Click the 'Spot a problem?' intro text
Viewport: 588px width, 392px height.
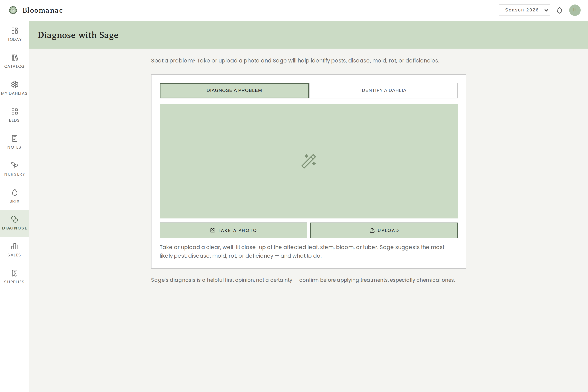(x=295, y=61)
